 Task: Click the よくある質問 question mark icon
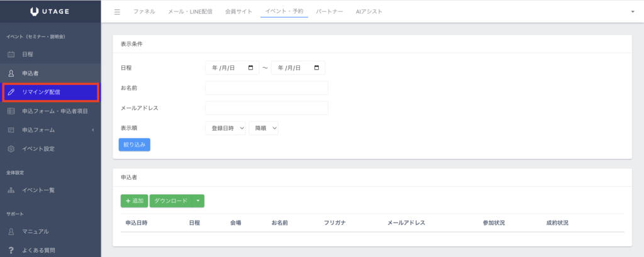tap(11, 250)
